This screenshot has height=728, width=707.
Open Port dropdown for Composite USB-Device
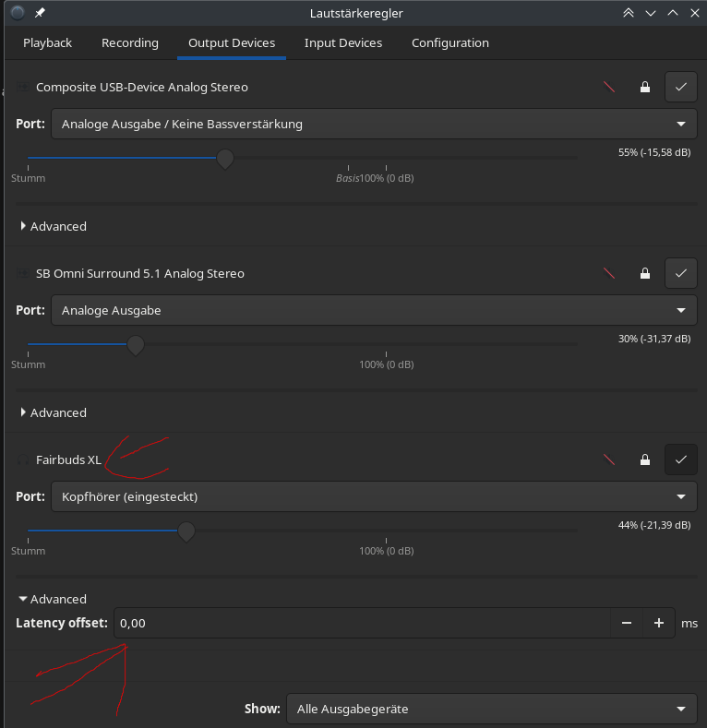point(374,124)
